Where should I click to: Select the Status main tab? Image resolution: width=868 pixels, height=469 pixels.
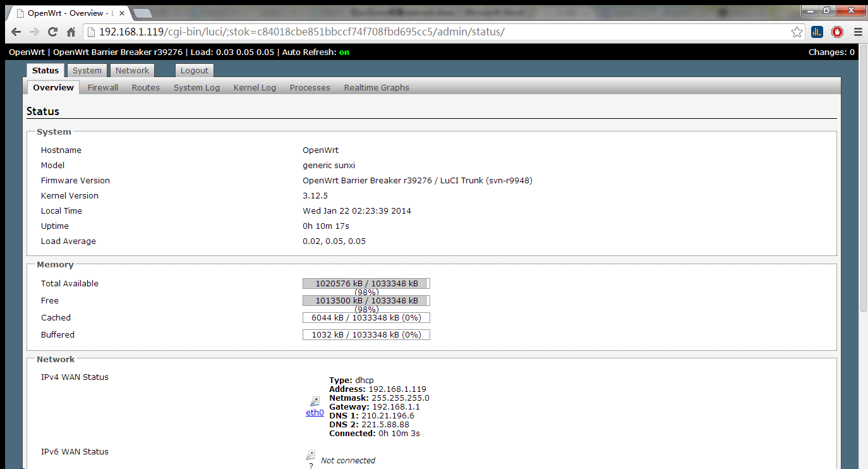click(45, 71)
